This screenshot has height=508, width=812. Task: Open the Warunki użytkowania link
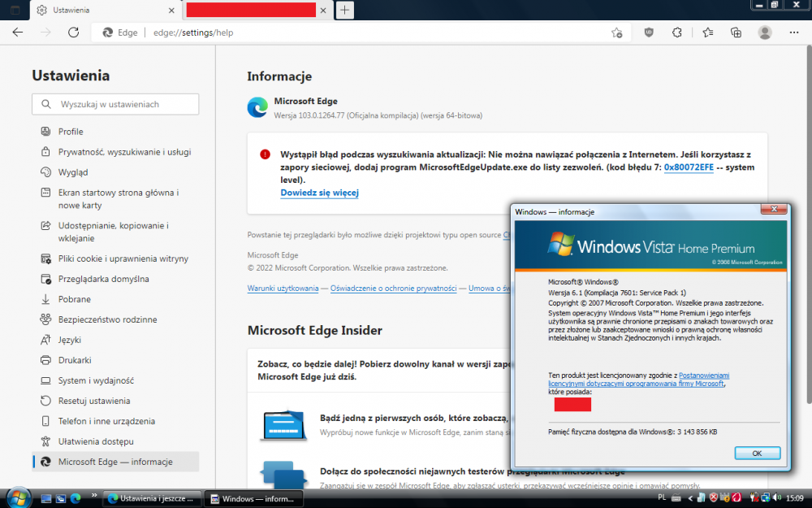point(283,289)
